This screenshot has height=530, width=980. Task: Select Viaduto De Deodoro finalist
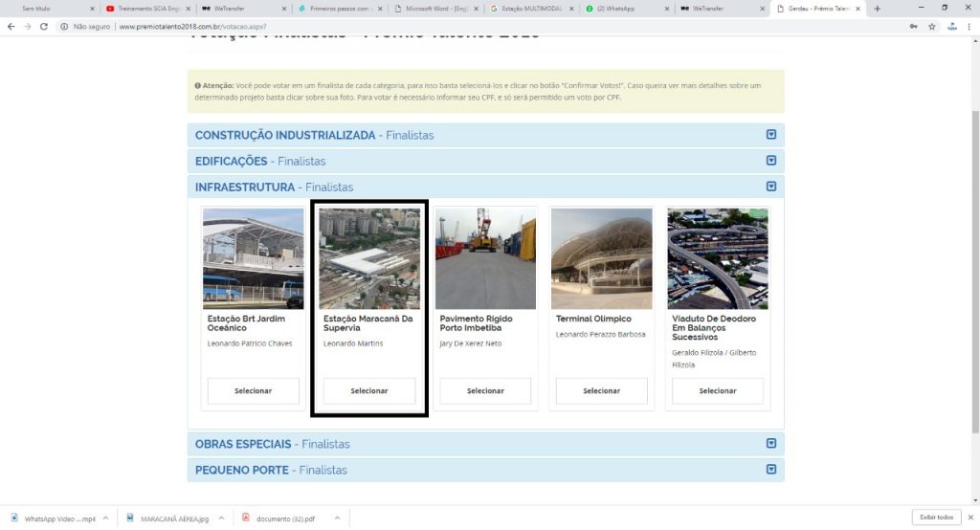coord(718,390)
